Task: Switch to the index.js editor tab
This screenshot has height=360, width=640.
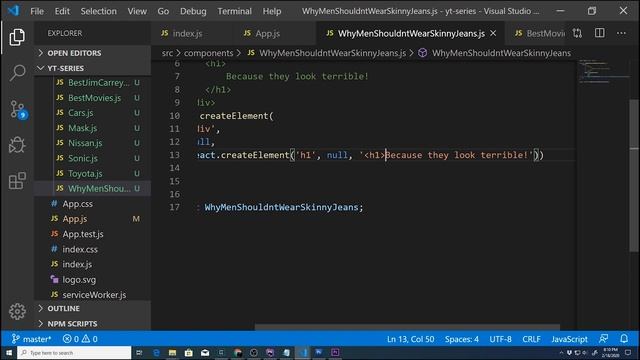Action: [187, 33]
